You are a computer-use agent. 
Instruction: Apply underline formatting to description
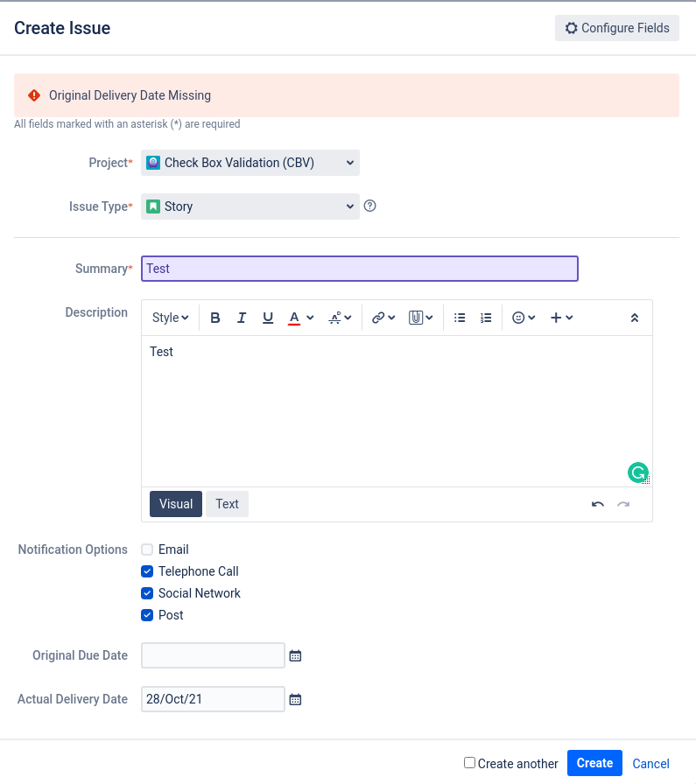268,318
